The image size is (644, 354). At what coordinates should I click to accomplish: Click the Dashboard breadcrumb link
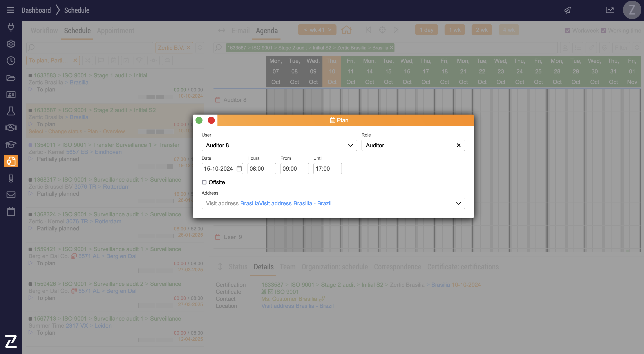point(36,10)
